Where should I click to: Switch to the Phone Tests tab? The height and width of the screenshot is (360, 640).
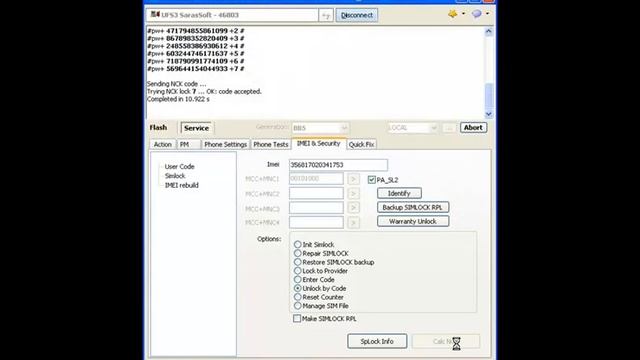[x=271, y=144]
